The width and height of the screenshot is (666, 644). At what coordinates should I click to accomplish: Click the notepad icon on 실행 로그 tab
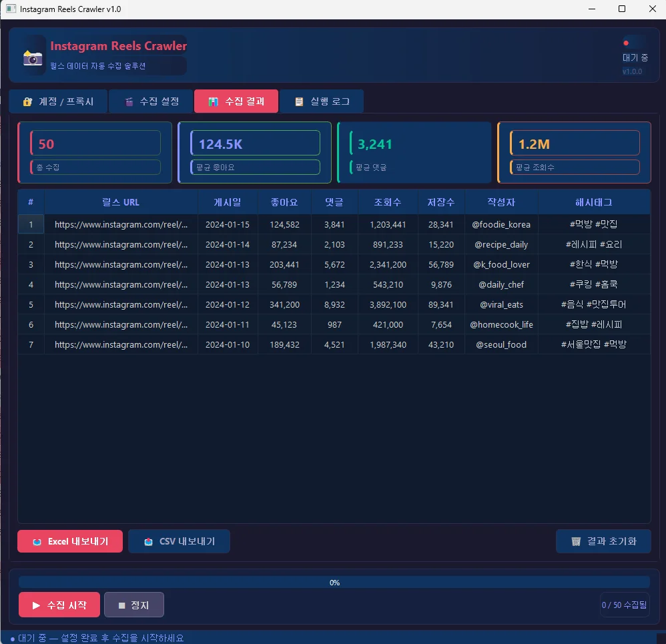pos(299,101)
